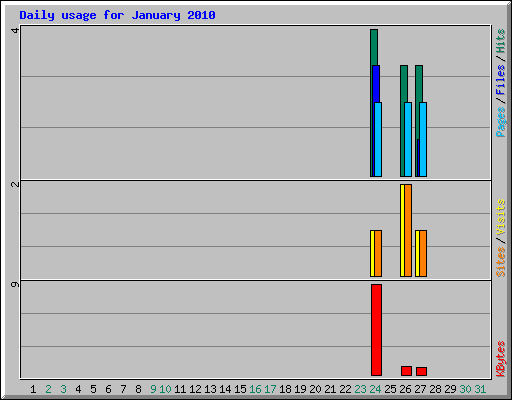The width and height of the screenshot is (512, 400).
Task: Click the cyan Pages bar for day 27
Action: tap(423, 139)
